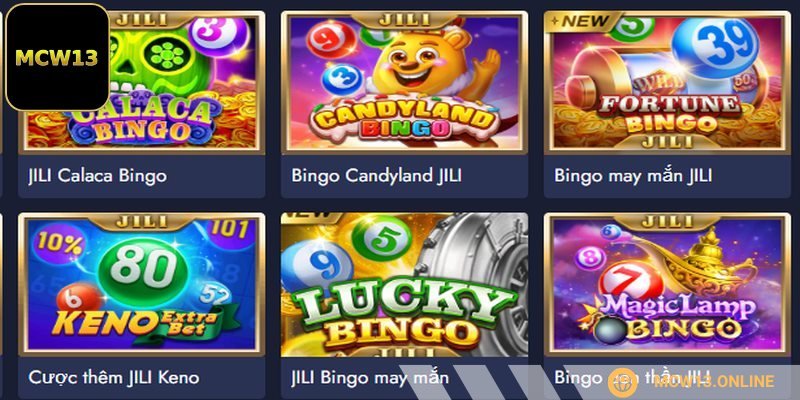Open the Candyland Bingo game thumbnail
The height and width of the screenshot is (400, 800).
click(405, 83)
